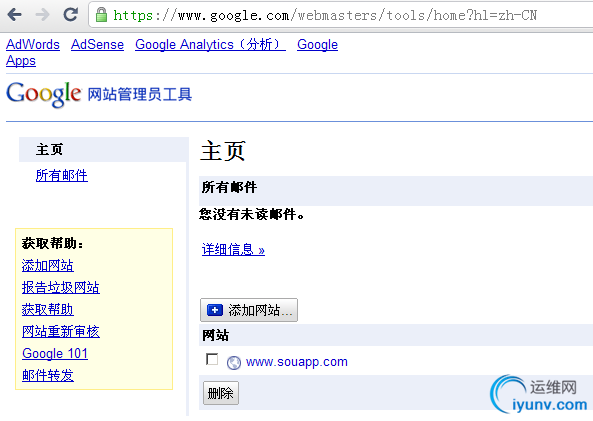Open the www.souapp.com site link
Screen dimensions: 593x421
pos(296,362)
